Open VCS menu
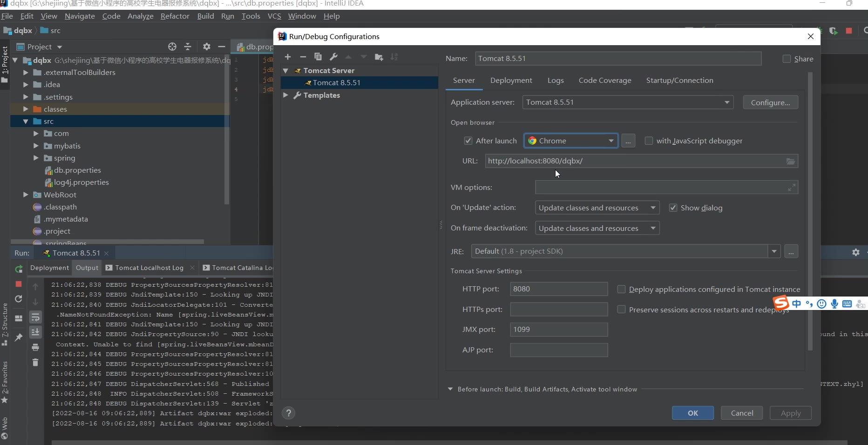The width and height of the screenshot is (868, 445). pos(274,16)
